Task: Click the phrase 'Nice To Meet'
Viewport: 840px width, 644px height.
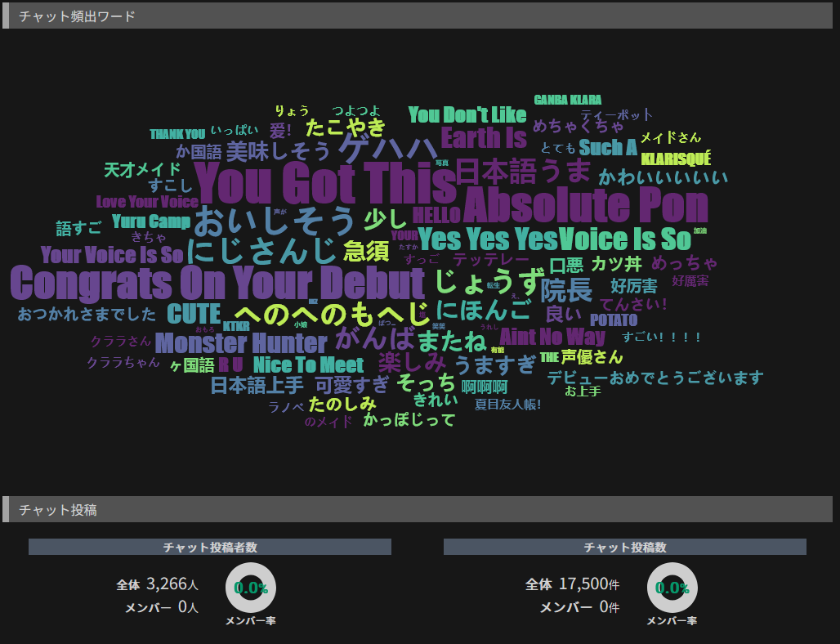Action: pos(308,365)
